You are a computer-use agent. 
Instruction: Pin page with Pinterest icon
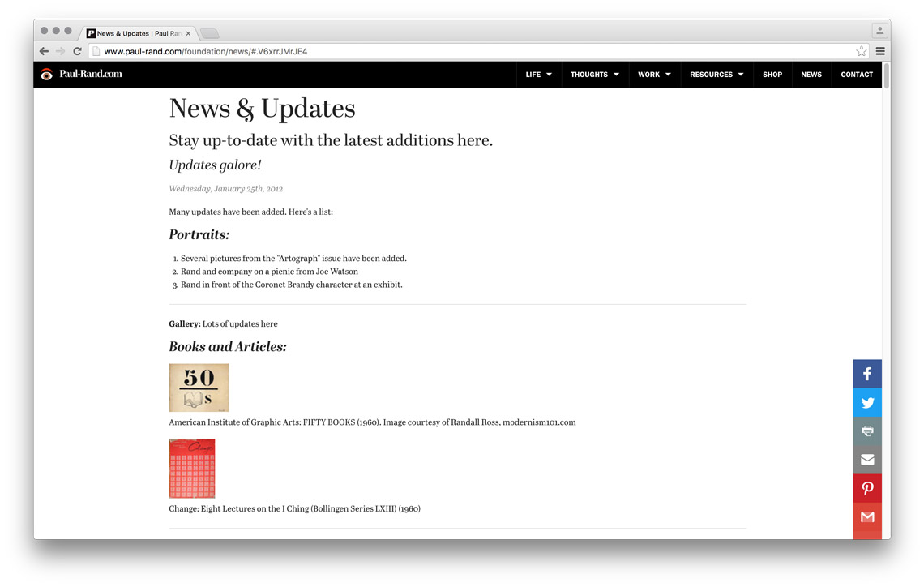(x=867, y=488)
